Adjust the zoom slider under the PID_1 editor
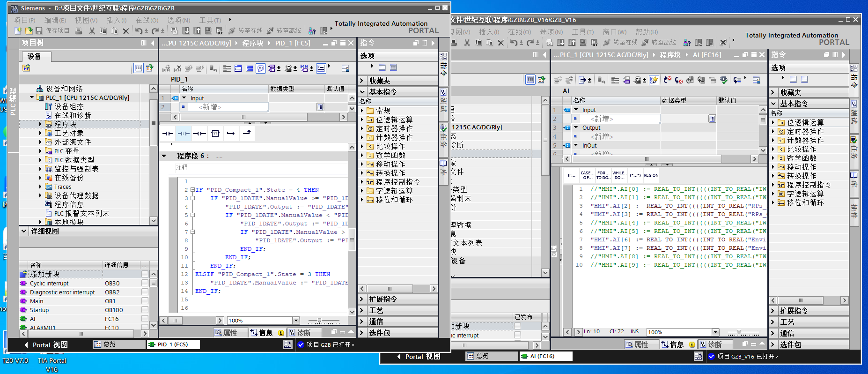868x374 pixels. tap(320, 321)
